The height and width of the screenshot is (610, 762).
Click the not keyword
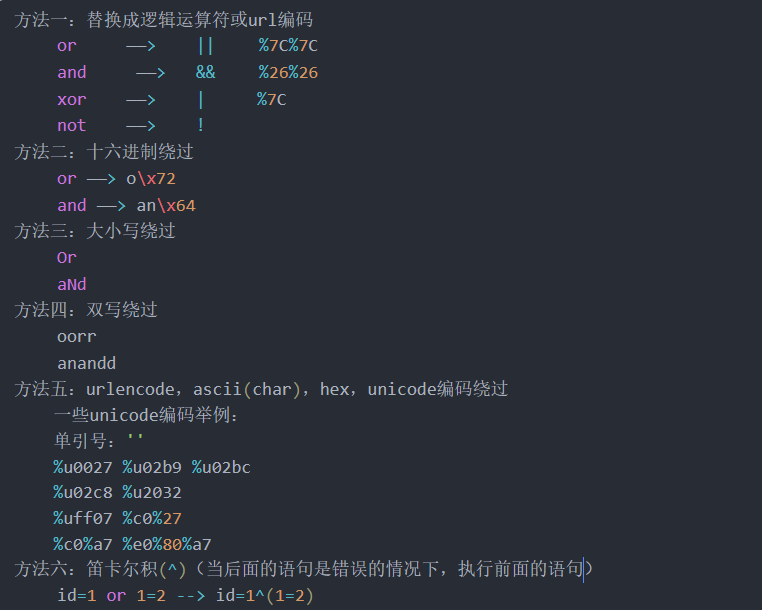click(71, 125)
